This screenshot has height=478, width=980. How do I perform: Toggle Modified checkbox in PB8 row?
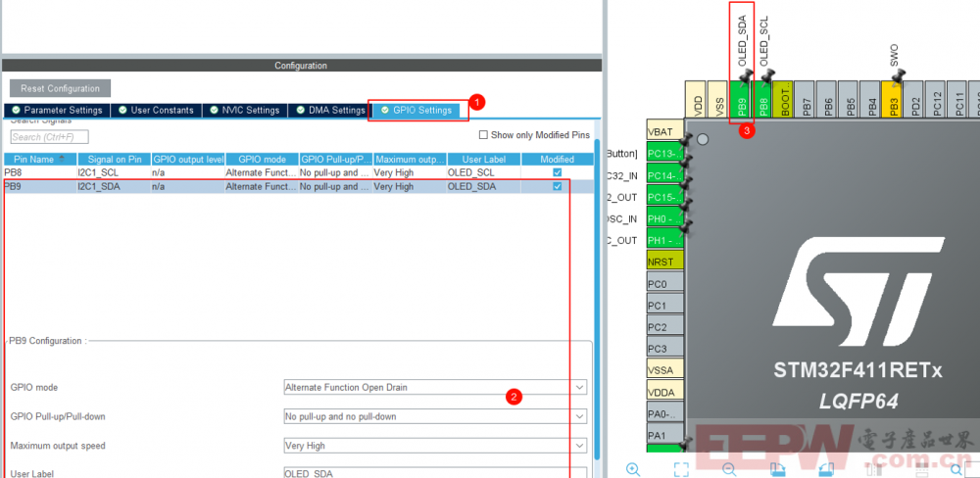pyautogui.click(x=557, y=172)
